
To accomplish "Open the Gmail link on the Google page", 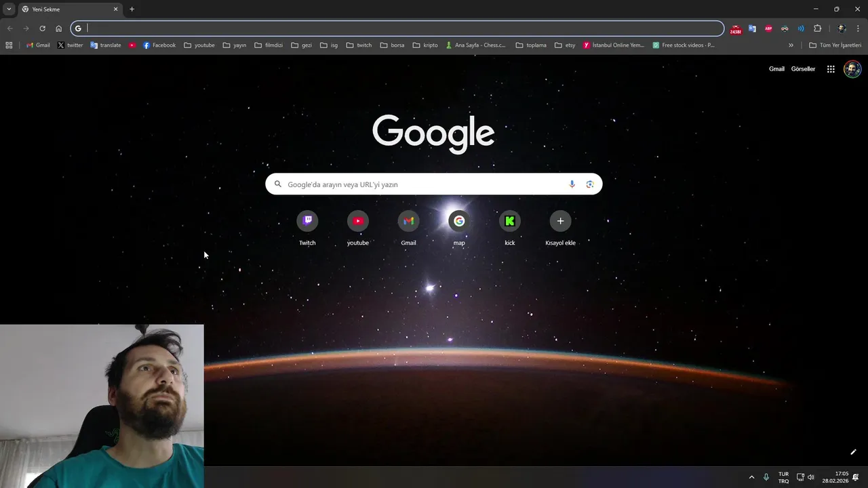I will coord(776,69).
